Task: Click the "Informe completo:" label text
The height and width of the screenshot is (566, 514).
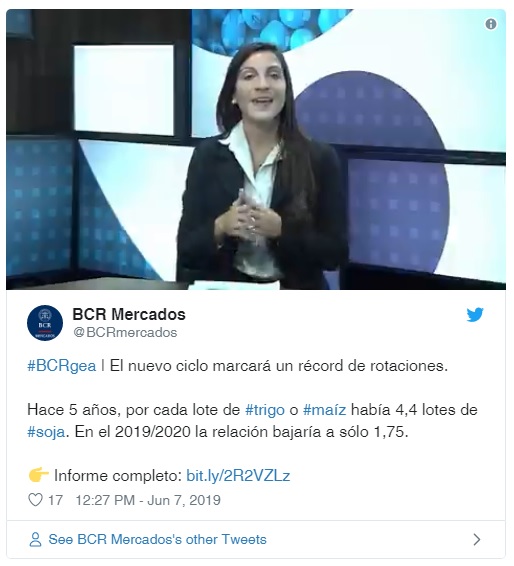Action: point(118,476)
